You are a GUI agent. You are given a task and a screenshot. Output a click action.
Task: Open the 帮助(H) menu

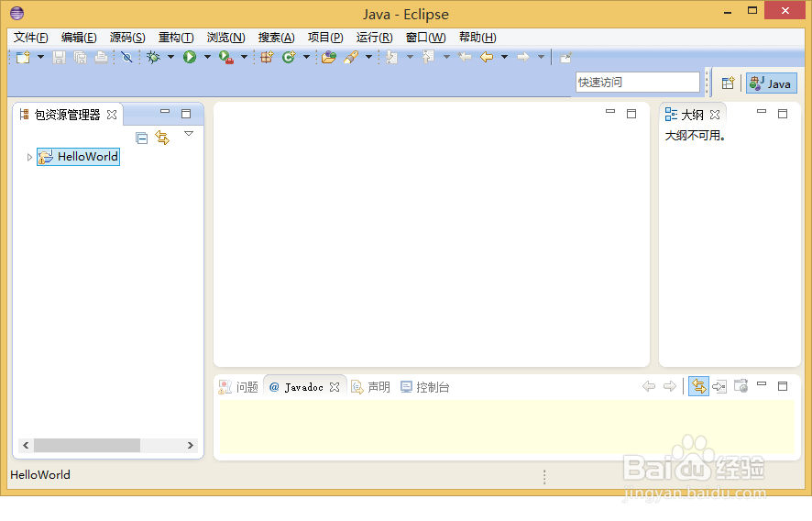[x=477, y=38]
